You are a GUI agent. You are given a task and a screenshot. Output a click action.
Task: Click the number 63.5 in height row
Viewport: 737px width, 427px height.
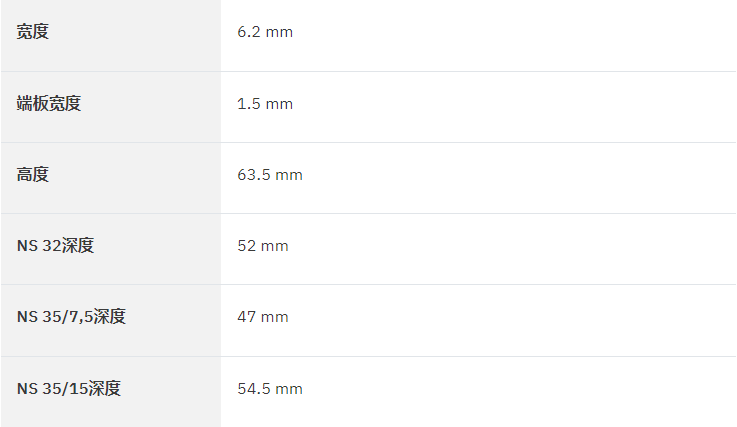pos(254,175)
